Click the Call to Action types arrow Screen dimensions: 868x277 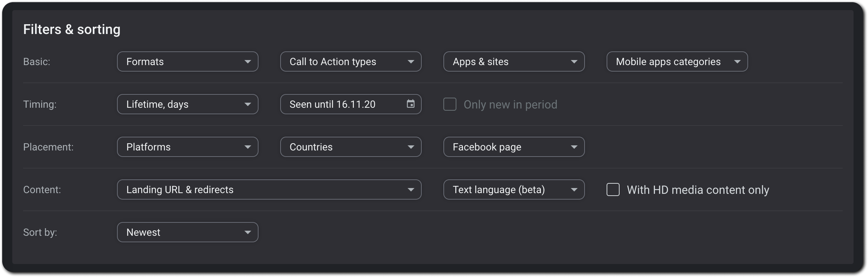click(x=411, y=62)
